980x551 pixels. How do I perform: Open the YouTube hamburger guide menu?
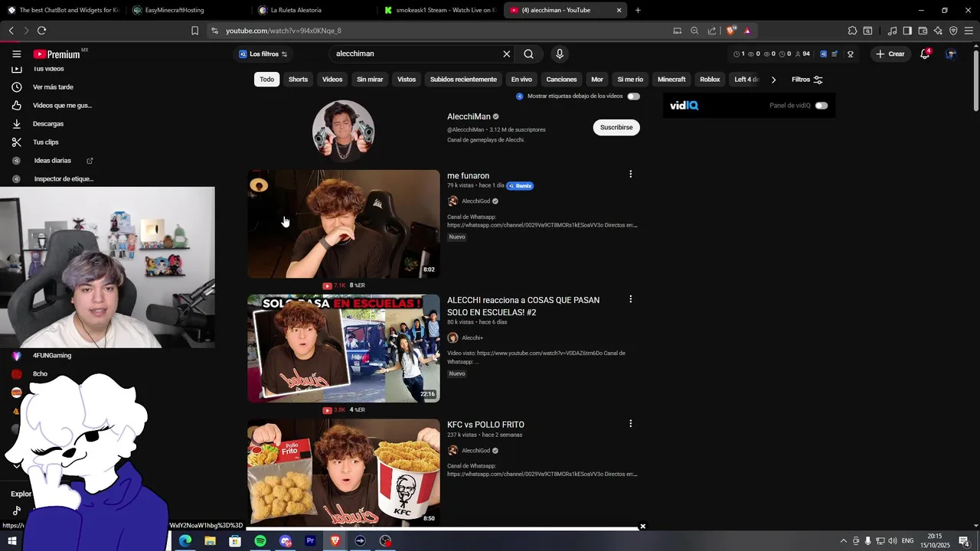[x=16, y=54]
